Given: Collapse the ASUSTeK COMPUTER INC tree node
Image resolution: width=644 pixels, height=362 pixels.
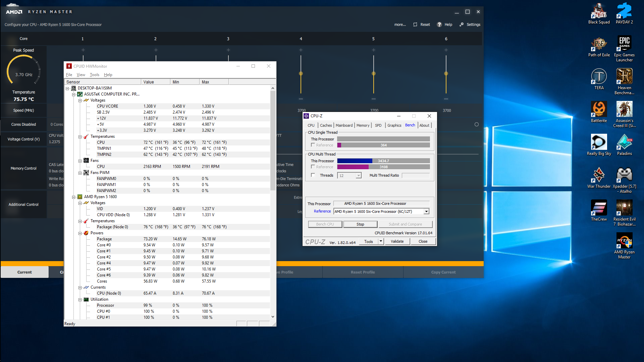Looking at the screenshot, I should coord(73,94).
